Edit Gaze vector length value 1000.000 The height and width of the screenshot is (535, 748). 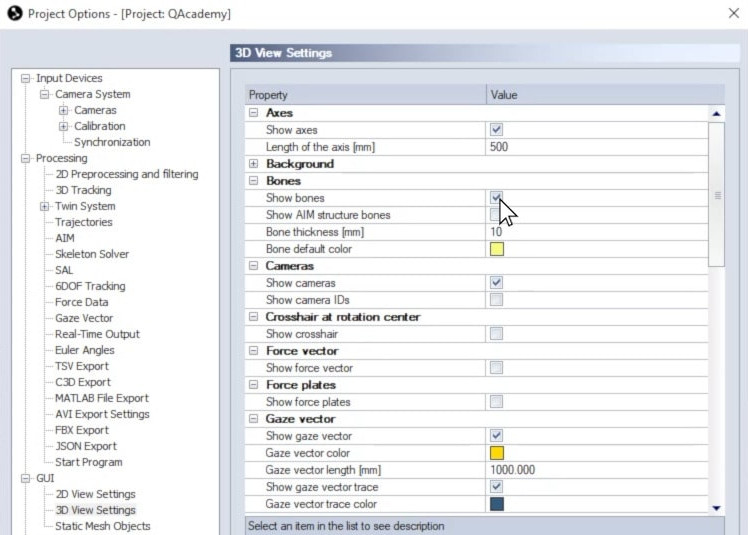[597, 470]
